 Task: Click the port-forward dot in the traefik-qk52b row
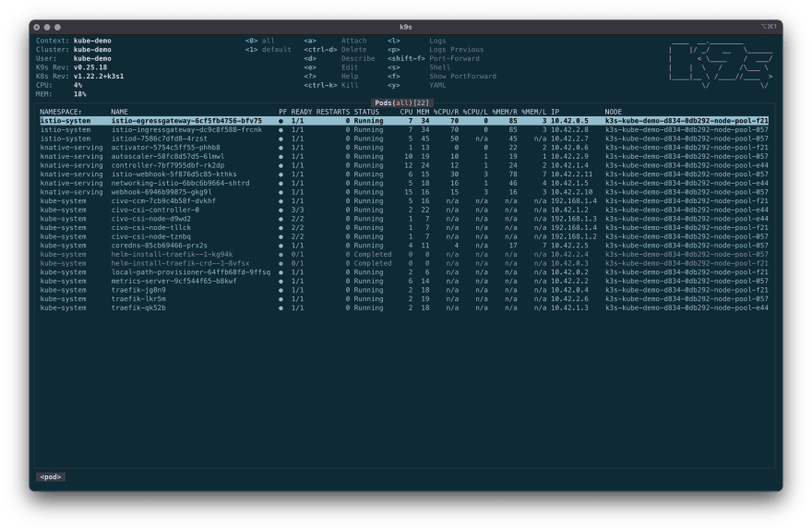tap(281, 308)
